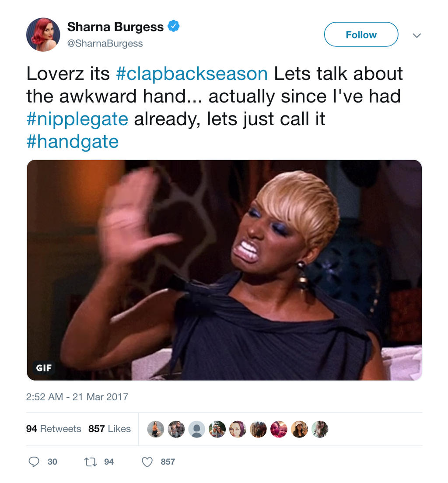View the 94 Retweets list
This screenshot has height=483, width=448.
pyautogui.click(x=54, y=429)
